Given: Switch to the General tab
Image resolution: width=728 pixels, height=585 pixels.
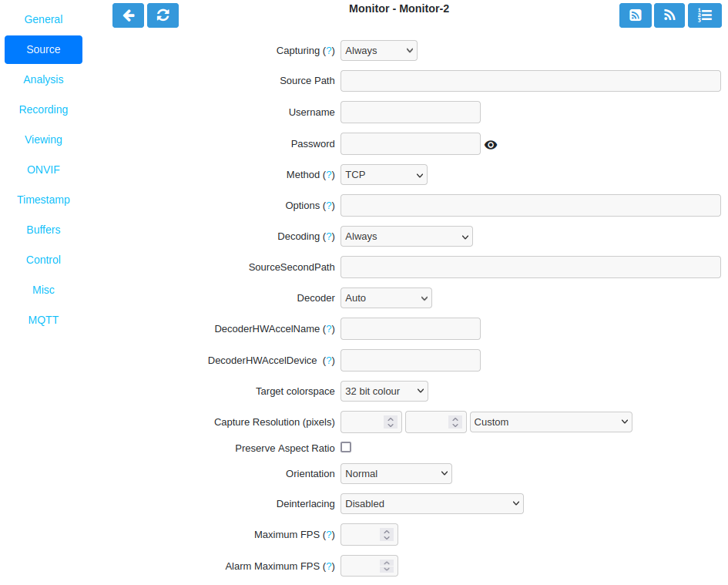Looking at the screenshot, I should 44,19.
